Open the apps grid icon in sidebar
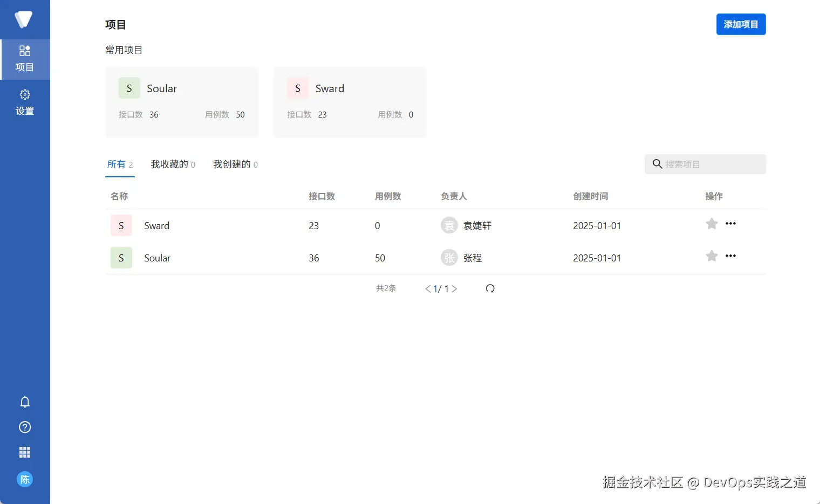820x504 pixels. (25, 452)
